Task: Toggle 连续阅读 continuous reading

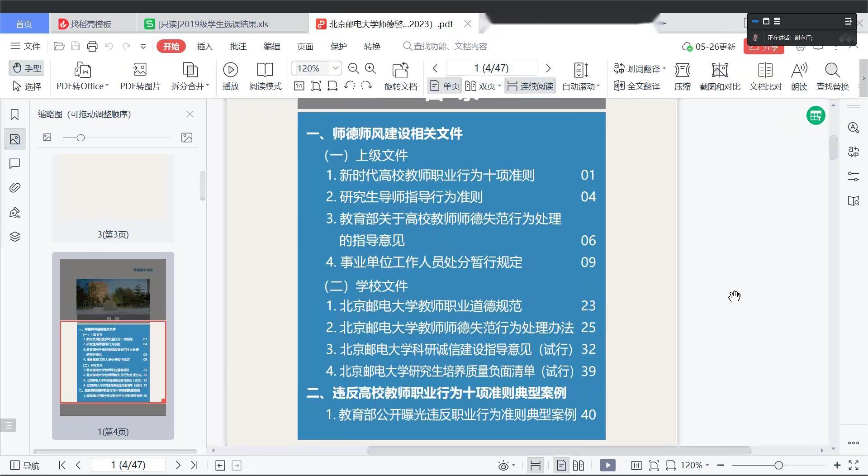Action: click(530, 86)
